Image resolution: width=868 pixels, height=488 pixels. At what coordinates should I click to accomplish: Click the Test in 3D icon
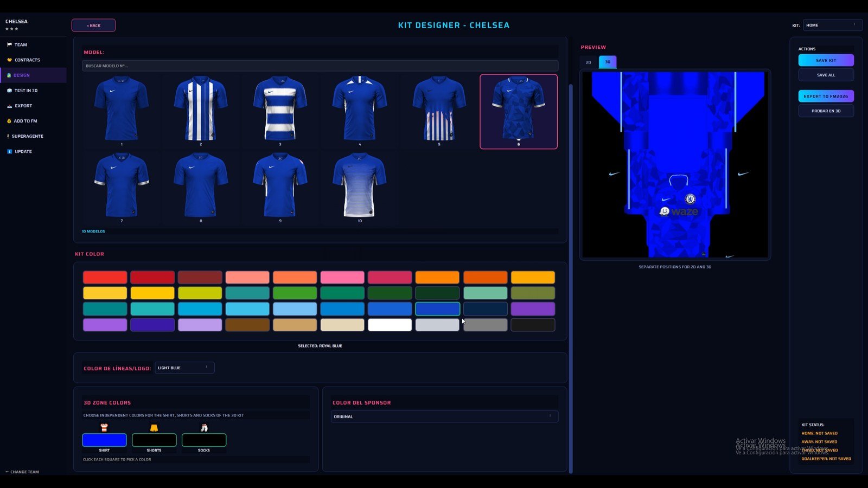(9, 91)
